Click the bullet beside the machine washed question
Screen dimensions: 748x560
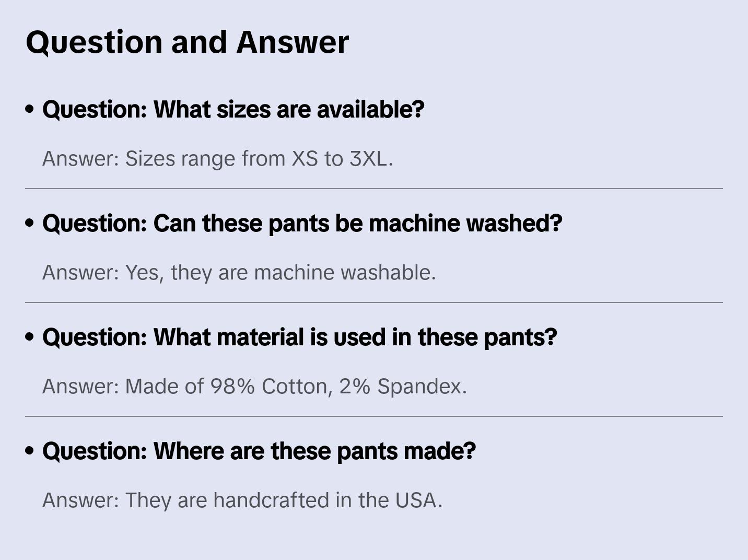[x=30, y=224]
